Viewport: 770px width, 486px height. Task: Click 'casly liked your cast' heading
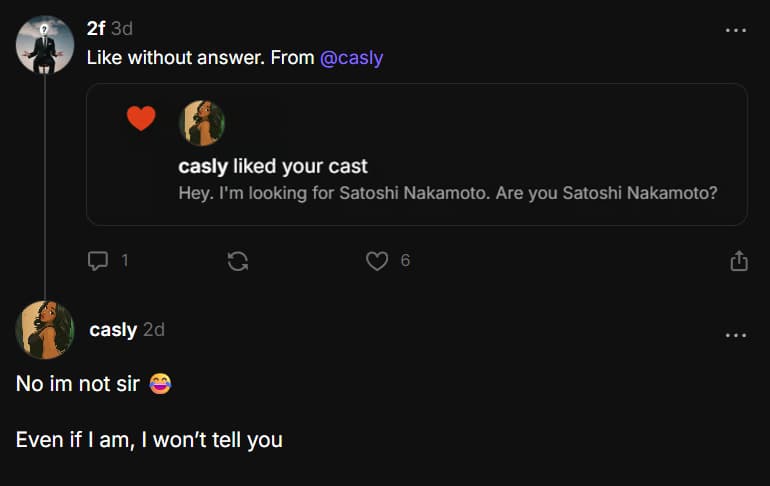point(273,167)
